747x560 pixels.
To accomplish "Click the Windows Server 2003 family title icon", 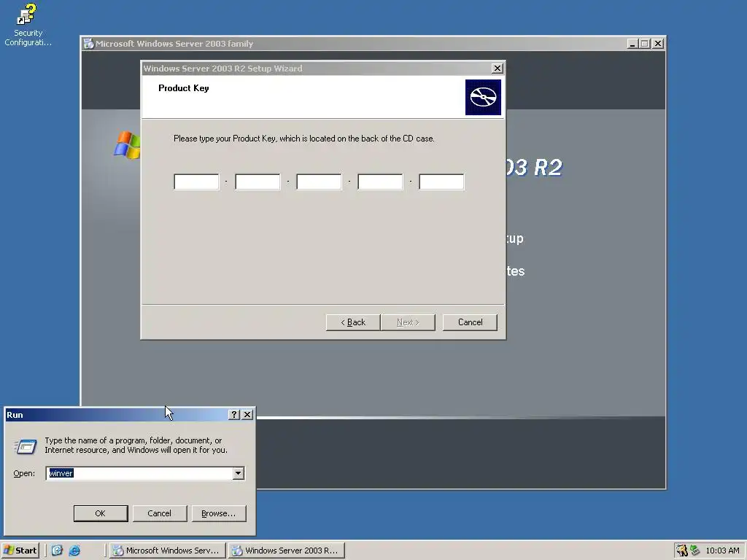I will click(x=88, y=44).
